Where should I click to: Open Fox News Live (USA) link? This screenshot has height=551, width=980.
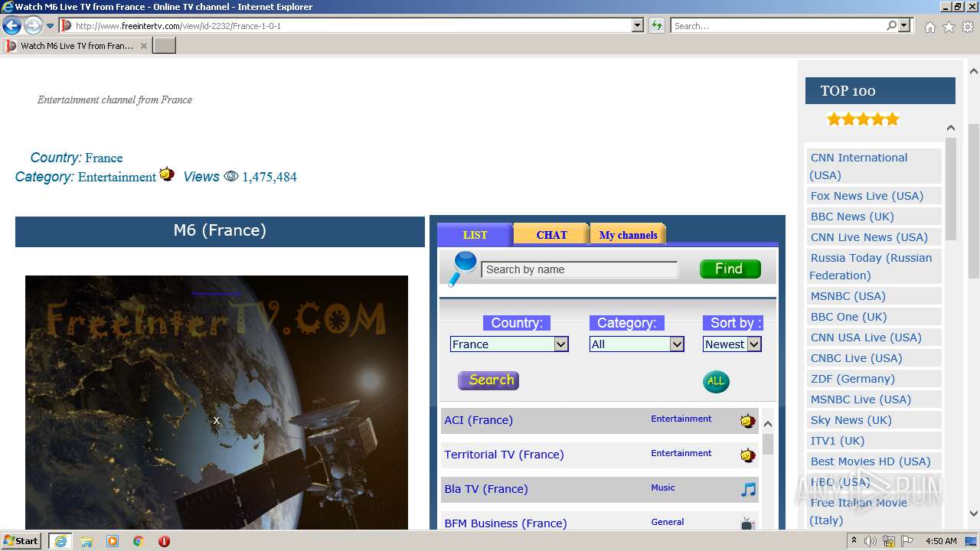pos(867,196)
